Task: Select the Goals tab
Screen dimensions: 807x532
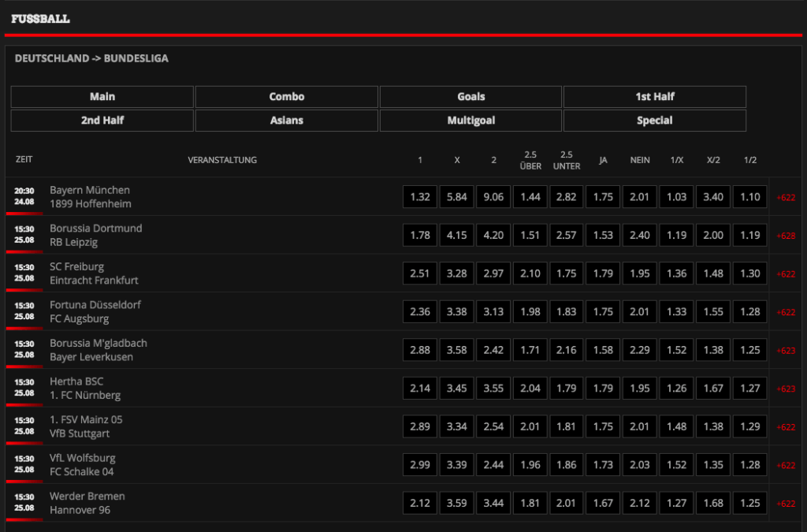Action: pyautogui.click(x=470, y=97)
